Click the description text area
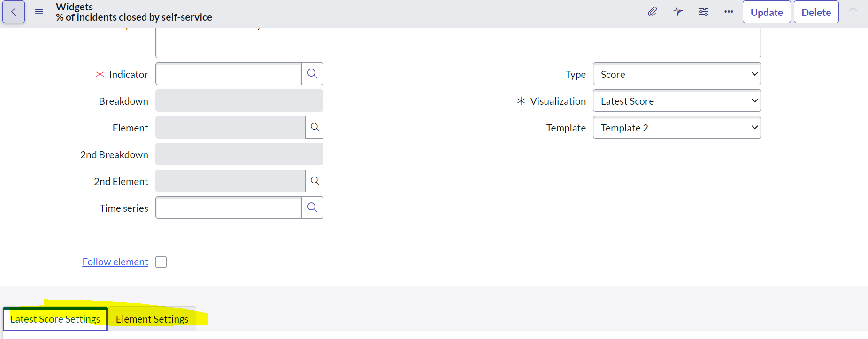Screen dimensions: 868x339 (x=458, y=43)
